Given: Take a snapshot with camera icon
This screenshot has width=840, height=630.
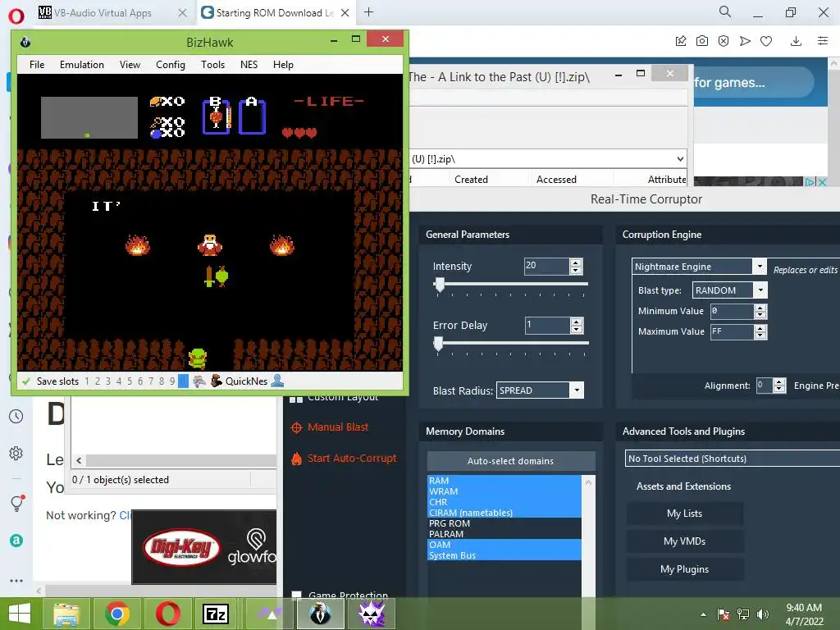Looking at the screenshot, I should [702, 41].
